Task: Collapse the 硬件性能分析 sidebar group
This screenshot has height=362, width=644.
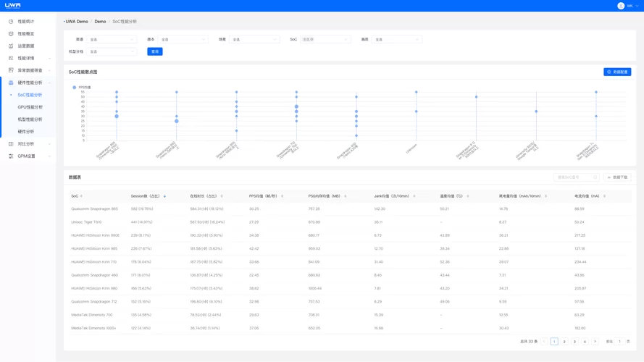Action: pyautogui.click(x=29, y=83)
